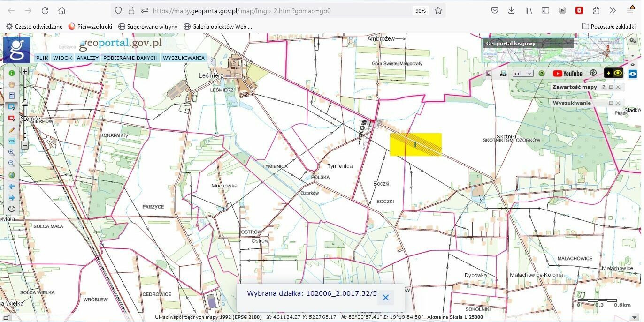Screen dimensions: 644x322
Task: Select the pan hand tool
Action: 12,84
